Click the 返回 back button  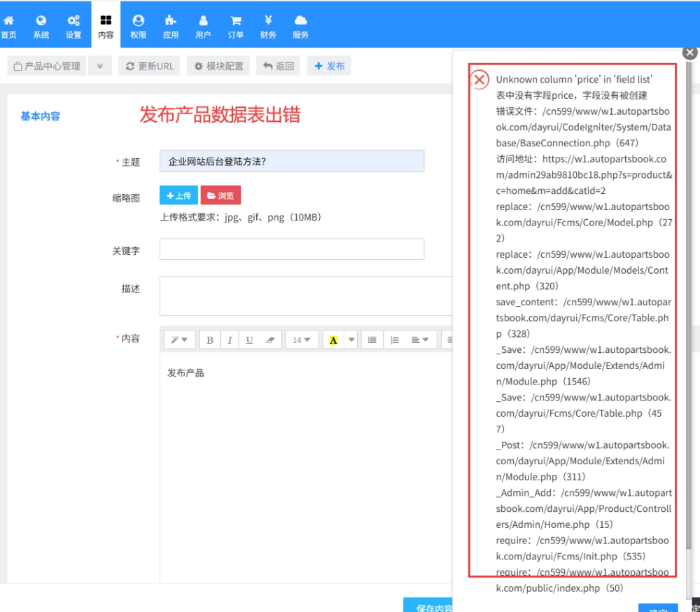pos(278,66)
